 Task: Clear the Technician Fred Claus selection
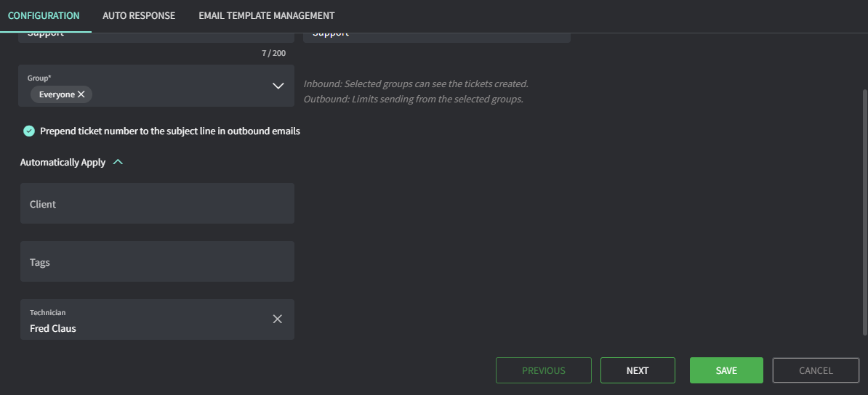277,319
